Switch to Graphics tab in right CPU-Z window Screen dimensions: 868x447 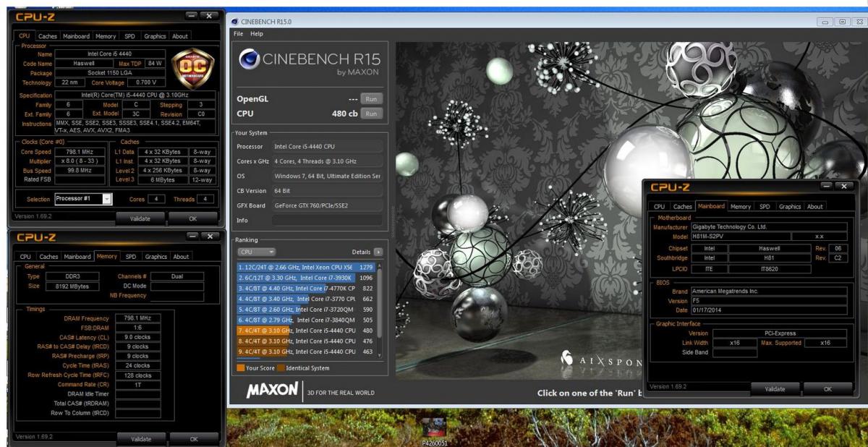point(790,206)
